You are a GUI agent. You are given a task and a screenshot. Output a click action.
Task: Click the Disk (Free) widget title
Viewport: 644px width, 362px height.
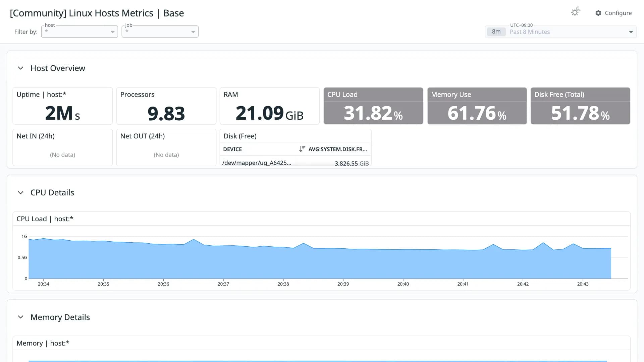[x=240, y=136]
